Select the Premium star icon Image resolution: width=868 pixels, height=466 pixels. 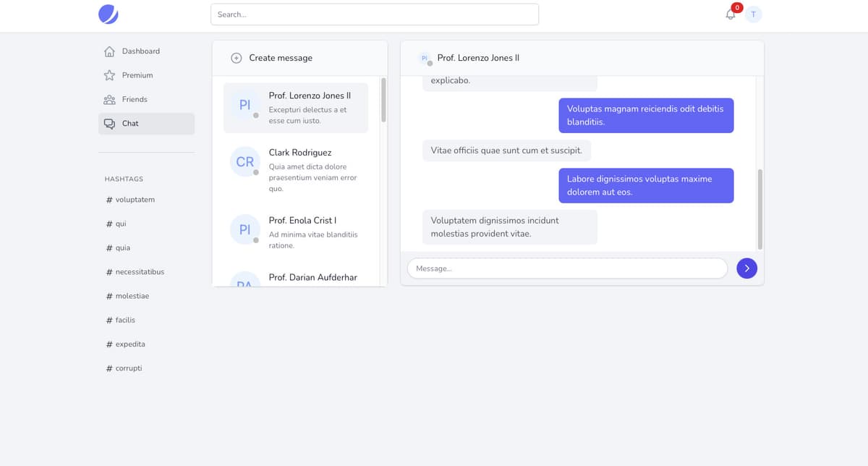click(109, 75)
